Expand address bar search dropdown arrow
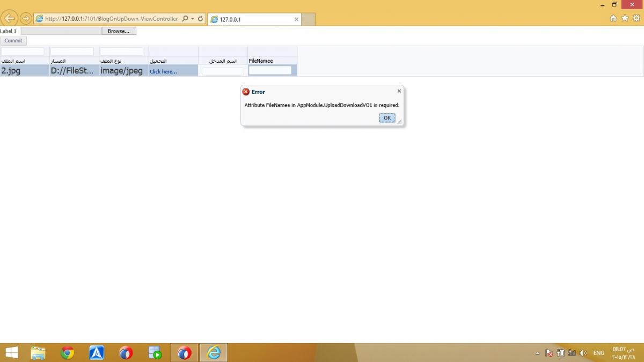 click(193, 19)
